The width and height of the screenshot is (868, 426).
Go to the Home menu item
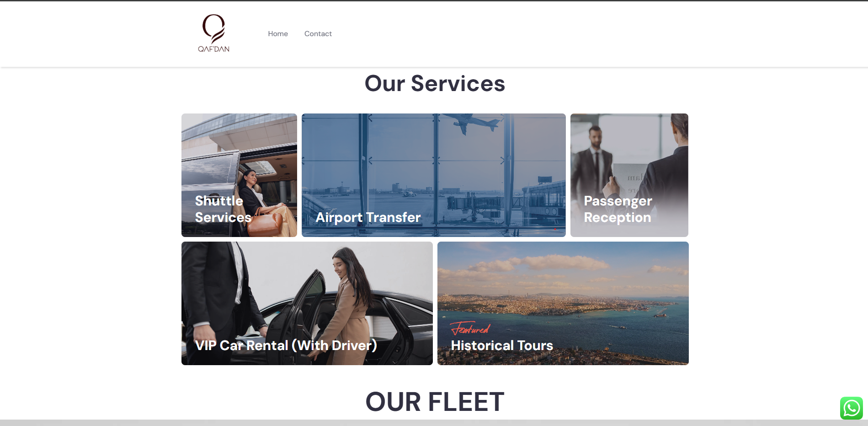coord(278,34)
